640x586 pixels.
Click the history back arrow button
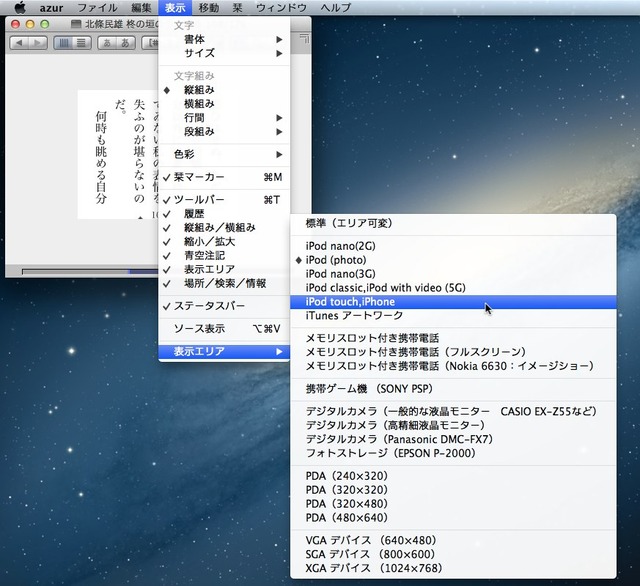[x=19, y=43]
